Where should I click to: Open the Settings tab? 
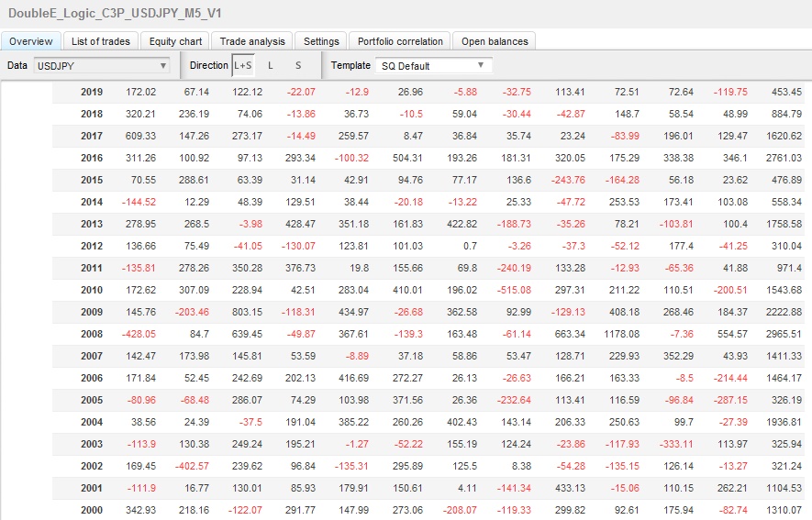321,41
